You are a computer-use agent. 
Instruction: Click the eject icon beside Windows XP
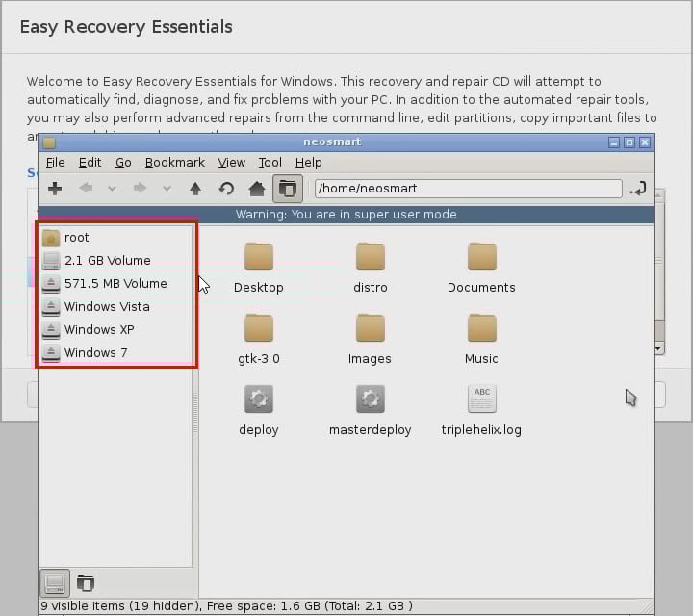51,329
